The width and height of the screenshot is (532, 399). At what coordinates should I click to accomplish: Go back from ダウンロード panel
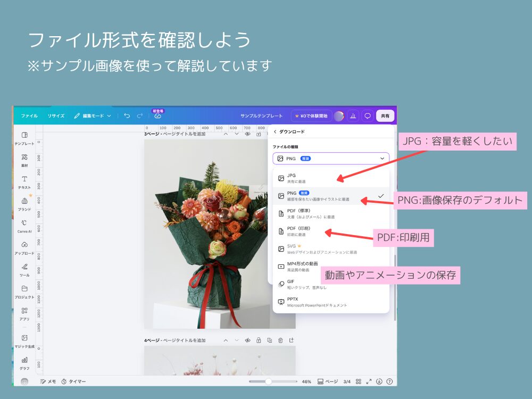point(275,131)
